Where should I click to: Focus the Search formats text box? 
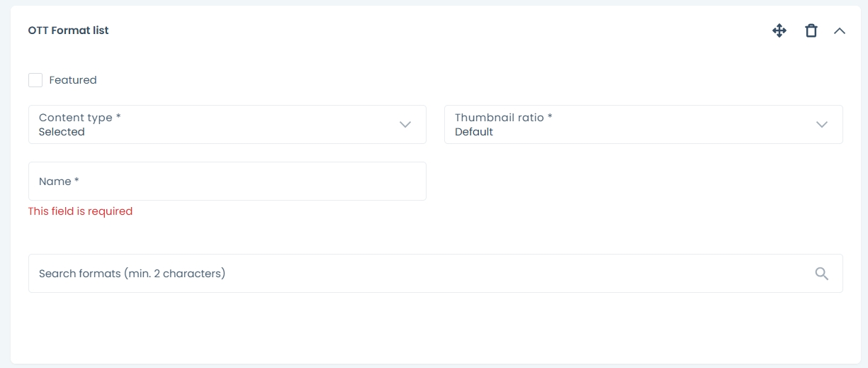tap(418, 274)
